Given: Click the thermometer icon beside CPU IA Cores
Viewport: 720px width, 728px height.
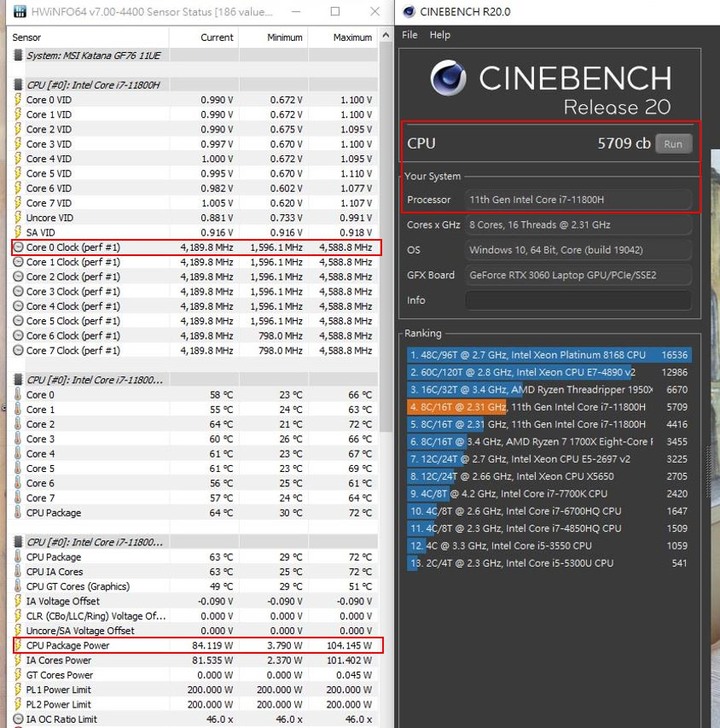Looking at the screenshot, I should coord(18,571).
